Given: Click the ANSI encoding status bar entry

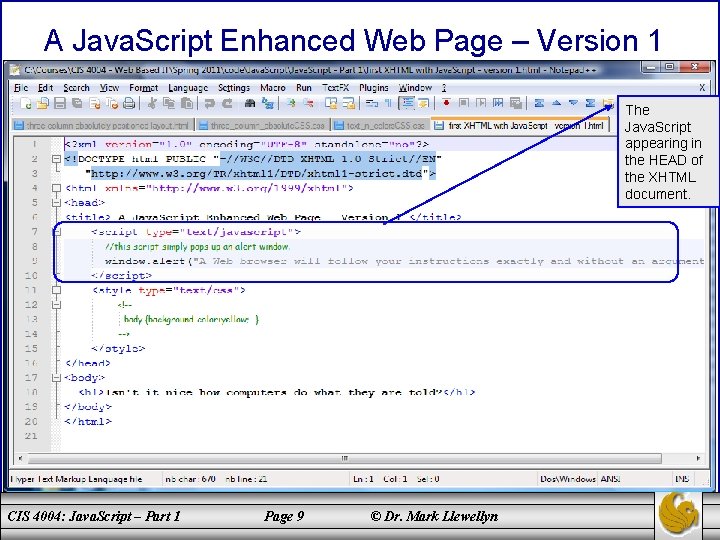Looking at the screenshot, I should point(610,479).
